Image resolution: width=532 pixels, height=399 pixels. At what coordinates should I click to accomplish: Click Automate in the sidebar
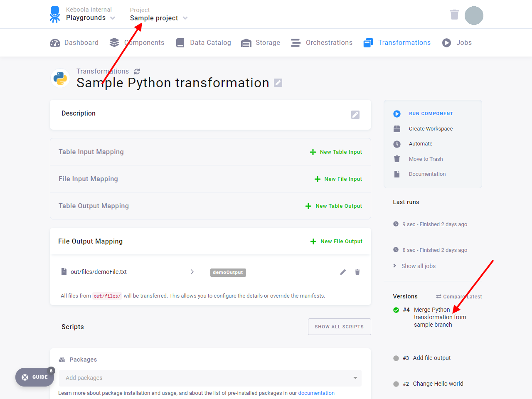click(421, 144)
